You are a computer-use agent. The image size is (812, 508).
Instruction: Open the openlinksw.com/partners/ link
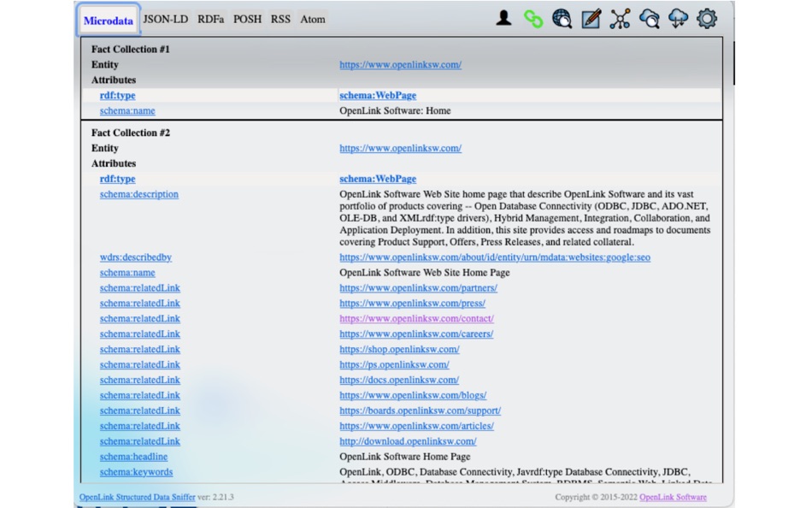[419, 287]
